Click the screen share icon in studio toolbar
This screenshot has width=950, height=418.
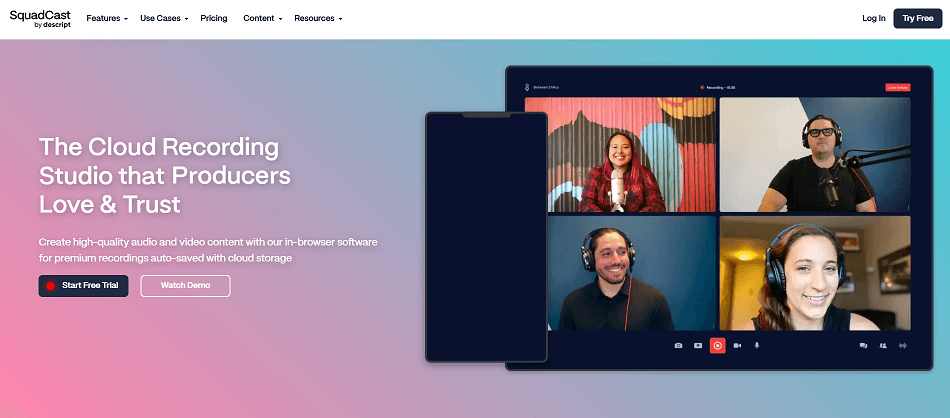698,345
